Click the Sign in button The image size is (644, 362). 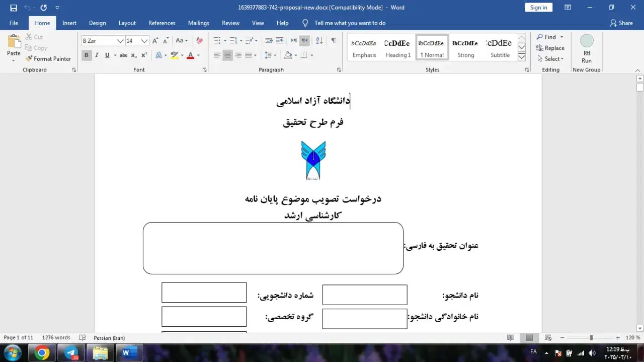tap(539, 8)
